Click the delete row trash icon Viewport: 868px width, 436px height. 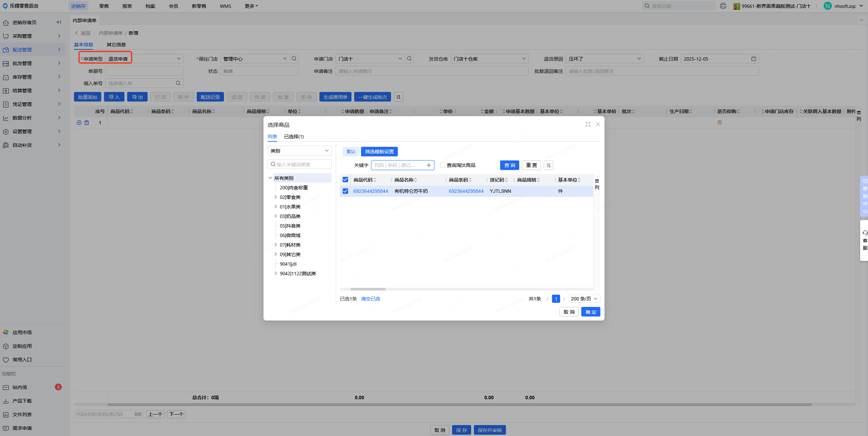[87, 123]
